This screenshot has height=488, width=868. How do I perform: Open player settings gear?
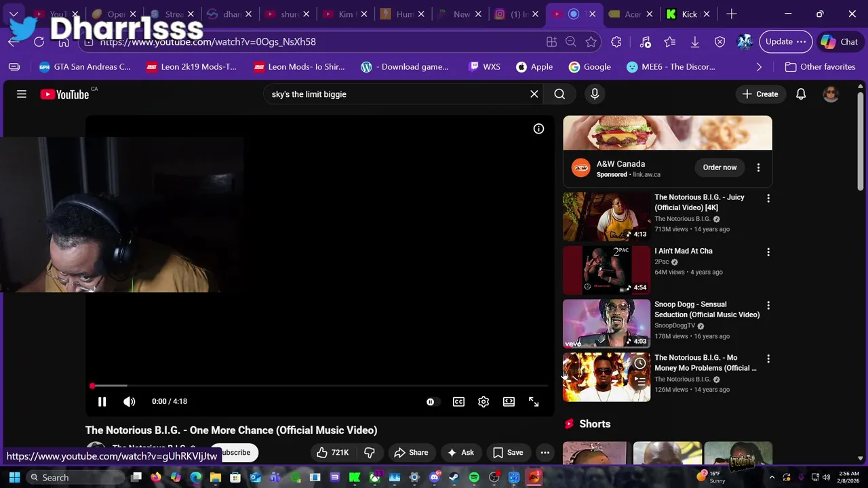point(484,401)
